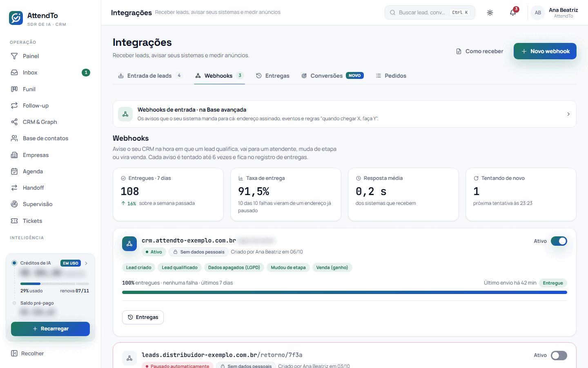Screen dimensions: 588x368
Task: Click the Recarregar button
Action: pyautogui.click(x=50, y=329)
